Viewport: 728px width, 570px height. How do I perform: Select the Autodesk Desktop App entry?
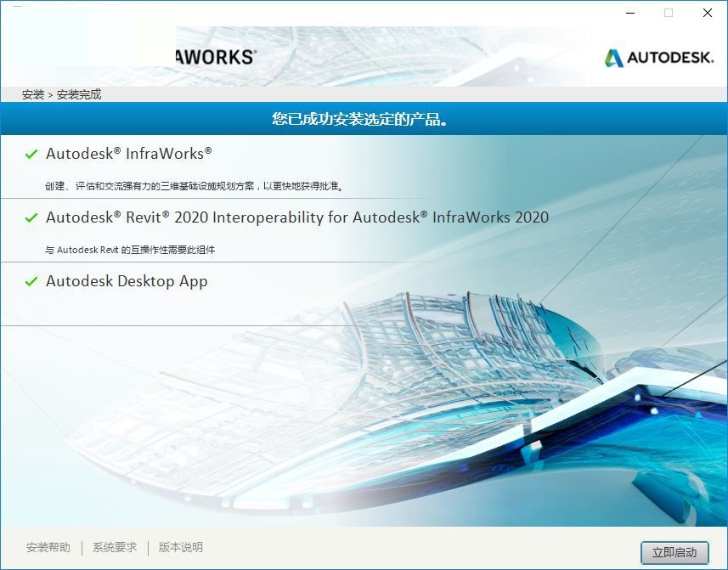[x=127, y=281]
